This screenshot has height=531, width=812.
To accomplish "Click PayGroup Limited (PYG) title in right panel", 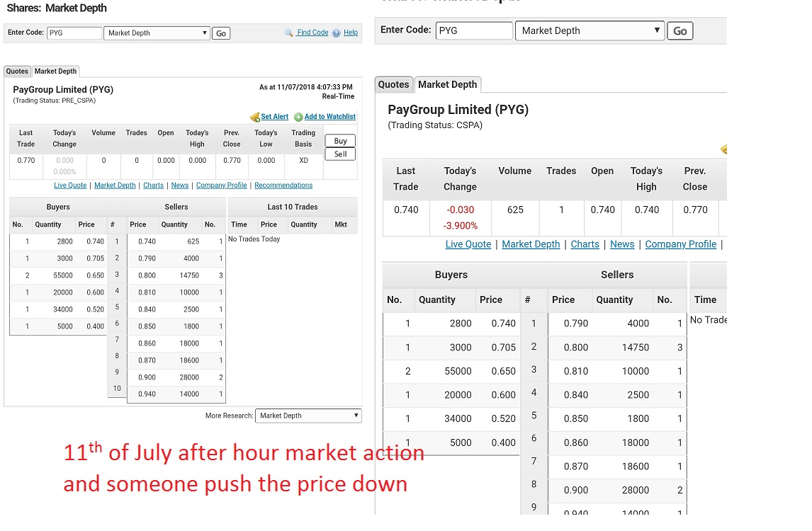I will 458,110.
